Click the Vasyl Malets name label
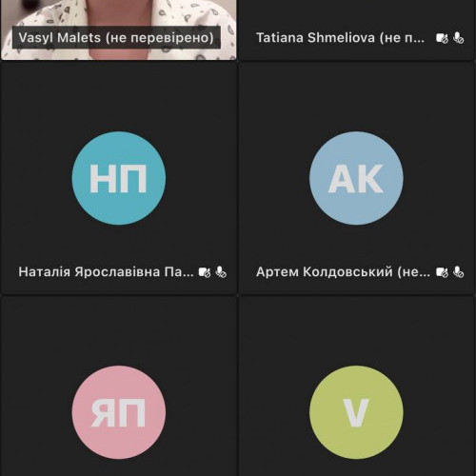476x476 pixels. click(x=116, y=38)
